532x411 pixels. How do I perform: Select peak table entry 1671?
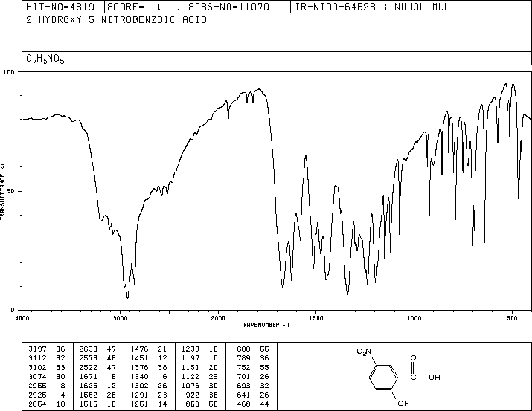pos(89,376)
